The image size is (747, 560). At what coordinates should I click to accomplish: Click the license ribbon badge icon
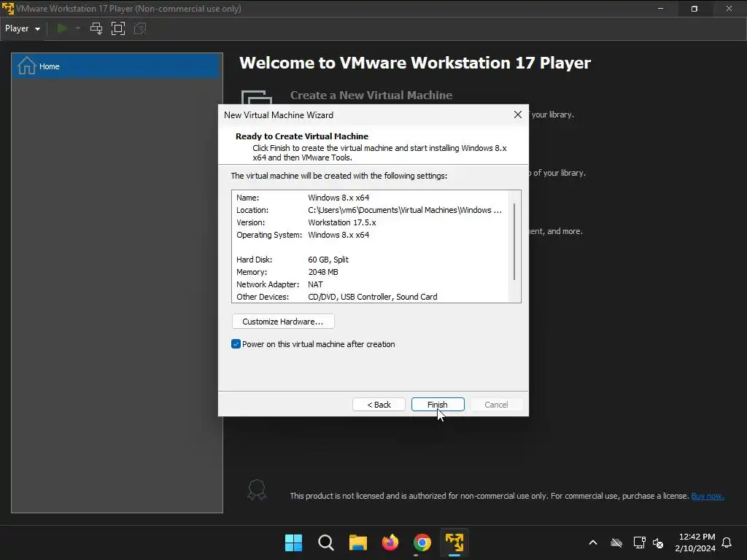(x=257, y=489)
